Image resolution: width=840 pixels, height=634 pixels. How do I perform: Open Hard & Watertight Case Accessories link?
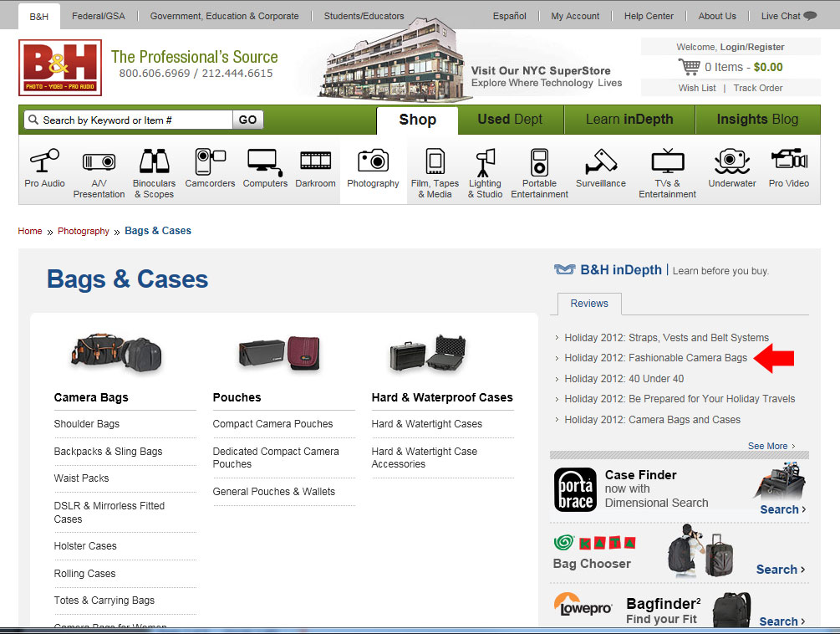425,458
